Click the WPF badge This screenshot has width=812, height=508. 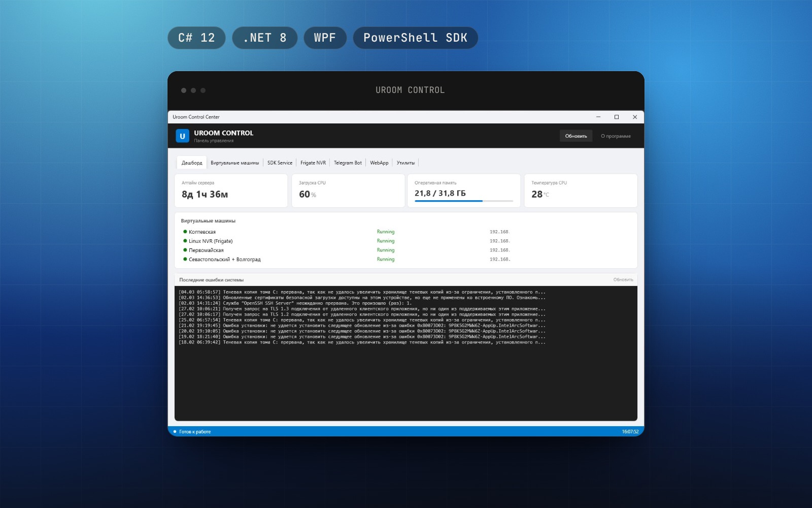pyautogui.click(x=325, y=38)
